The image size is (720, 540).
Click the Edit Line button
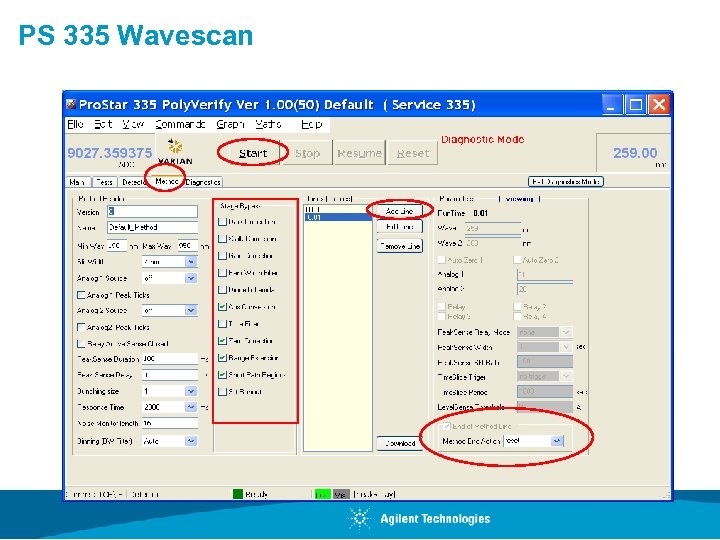coord(399,227)
